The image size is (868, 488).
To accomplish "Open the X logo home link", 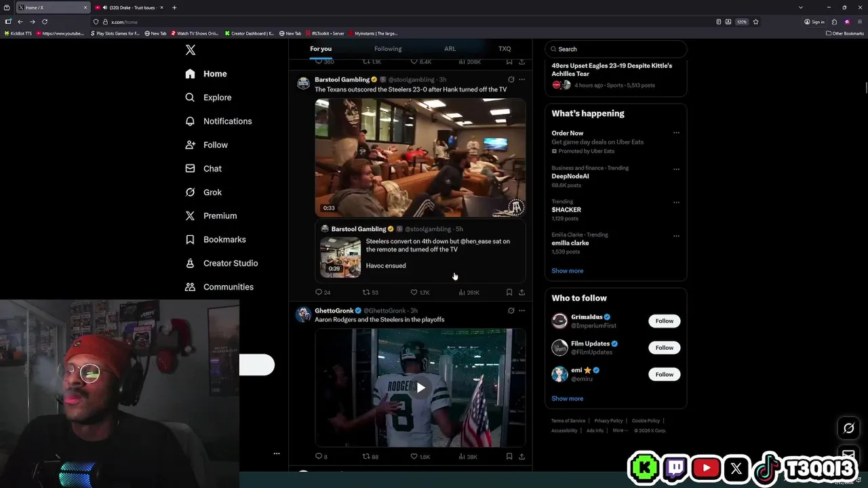I will click(191, 50).
